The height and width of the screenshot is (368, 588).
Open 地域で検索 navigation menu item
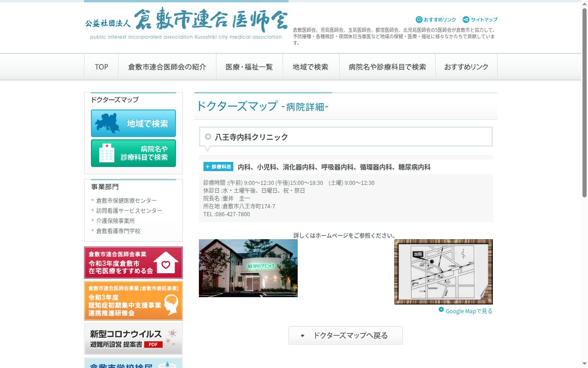[311, 67]
